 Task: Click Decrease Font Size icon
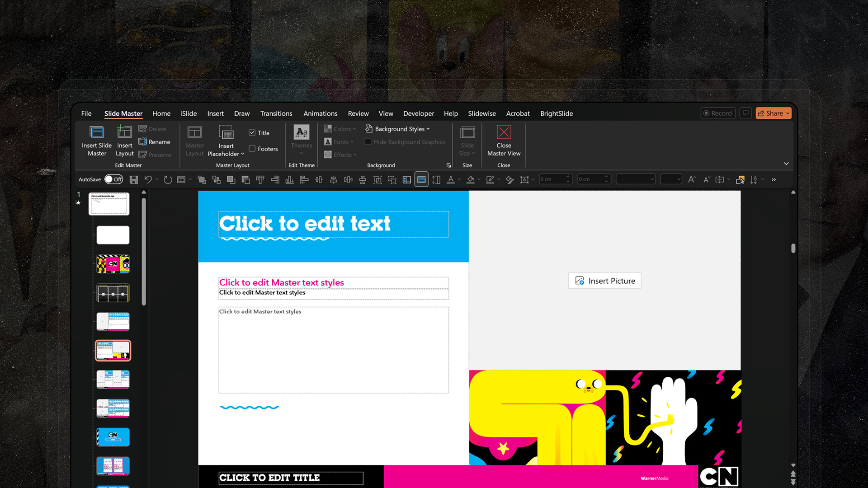pos(707,179)
